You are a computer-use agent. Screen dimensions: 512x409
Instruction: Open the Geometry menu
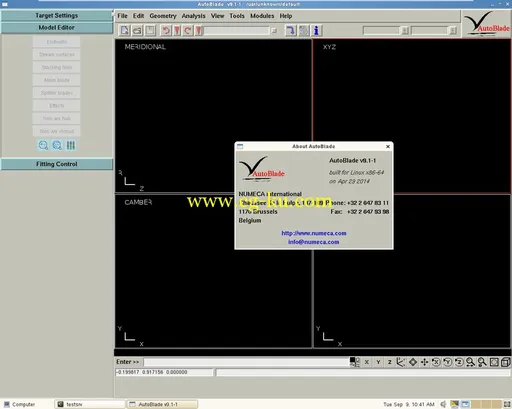pyautogui.click(x=163, y=16)
